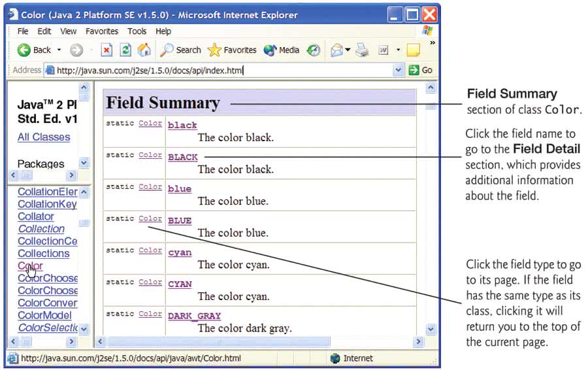Viewport: 588px width, 370px height.
Task: Click the Forward navigation button
Action: pos(76,50)
